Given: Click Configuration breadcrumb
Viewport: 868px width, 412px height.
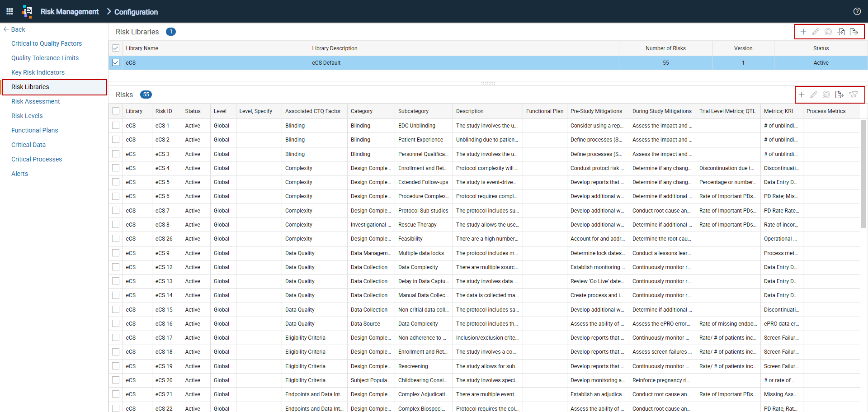Looking at the screenshot, I should 136,12.
